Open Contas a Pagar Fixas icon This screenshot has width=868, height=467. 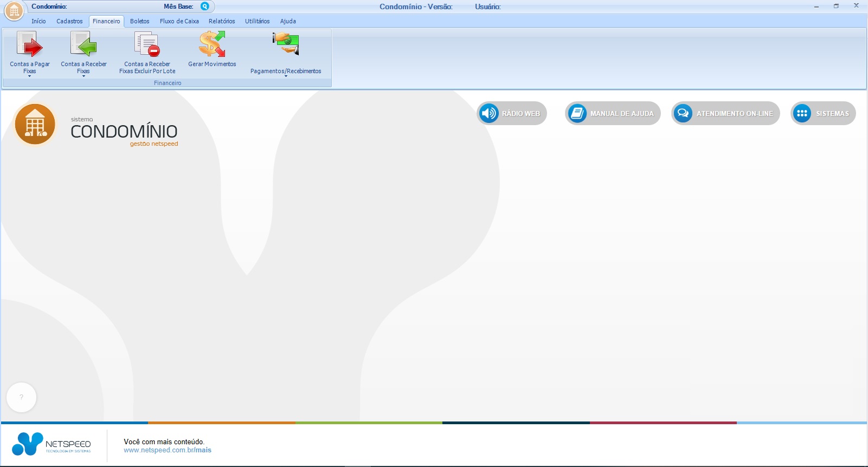point(29,44)
